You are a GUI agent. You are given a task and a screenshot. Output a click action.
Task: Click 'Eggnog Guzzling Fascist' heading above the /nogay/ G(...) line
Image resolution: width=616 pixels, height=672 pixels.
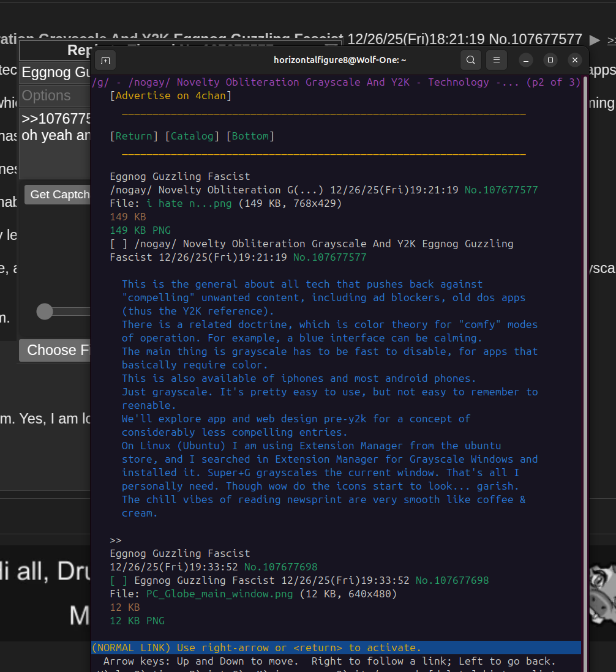180,177
